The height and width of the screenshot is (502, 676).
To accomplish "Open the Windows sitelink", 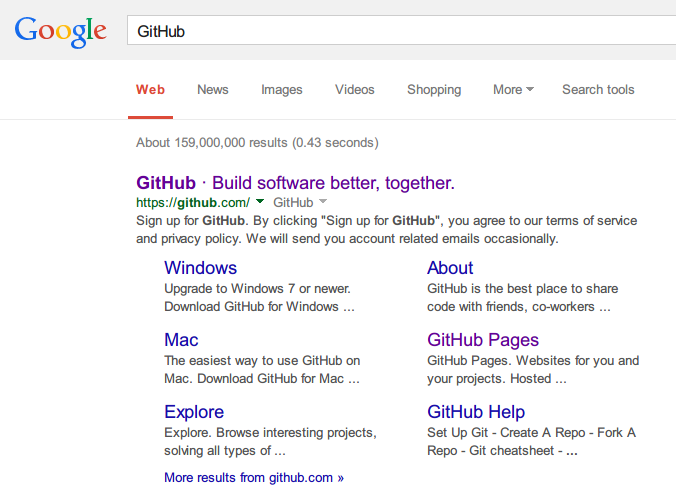I will coord(200,268).
